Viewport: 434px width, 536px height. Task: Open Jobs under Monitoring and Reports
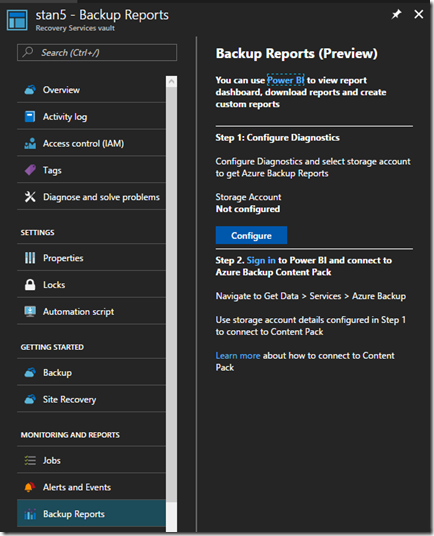tap(92, 460)
